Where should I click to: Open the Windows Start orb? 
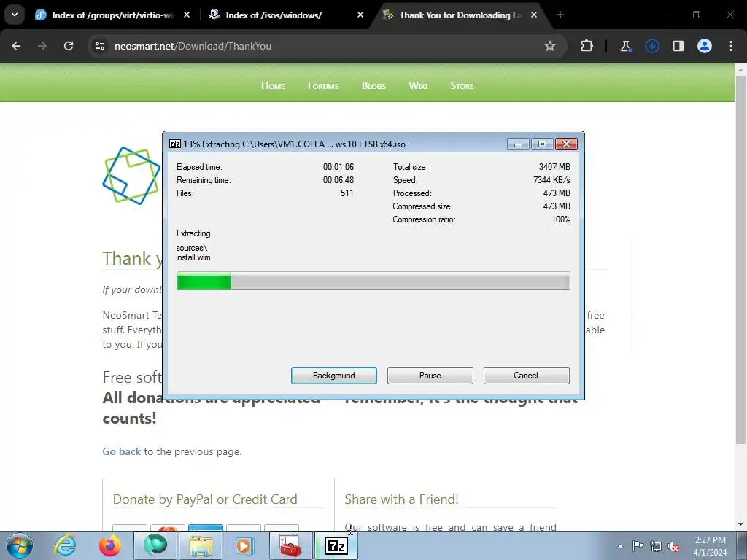[20, 545]
